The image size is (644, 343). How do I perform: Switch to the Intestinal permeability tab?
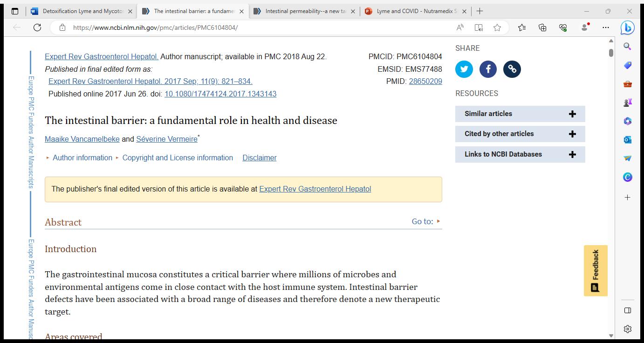point(305,11)
